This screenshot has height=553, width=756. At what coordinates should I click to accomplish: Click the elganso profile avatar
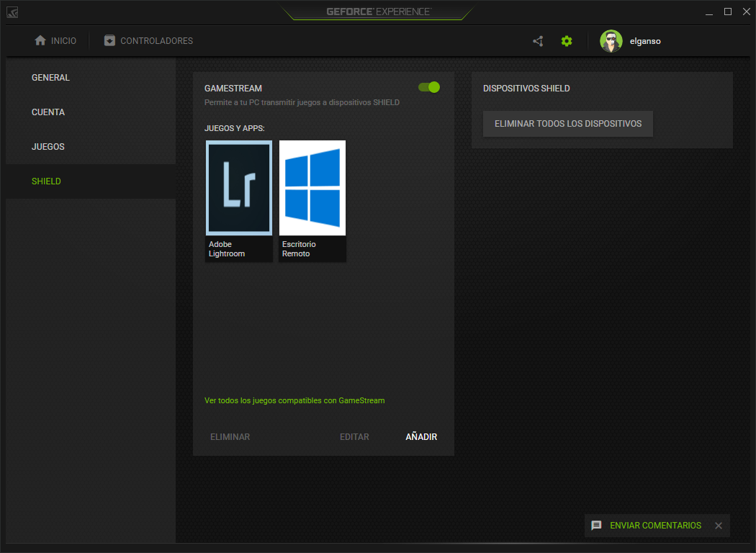coord(611,41)
